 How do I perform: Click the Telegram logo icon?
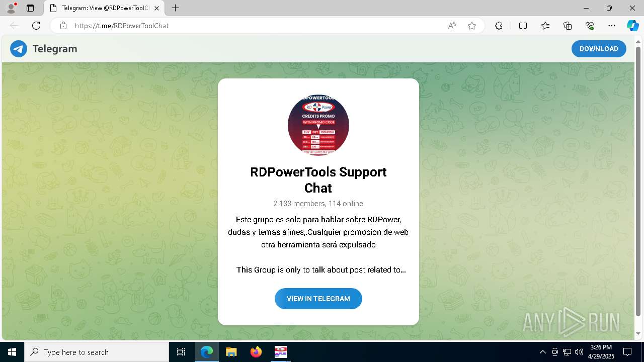click(x=19, y=49)
